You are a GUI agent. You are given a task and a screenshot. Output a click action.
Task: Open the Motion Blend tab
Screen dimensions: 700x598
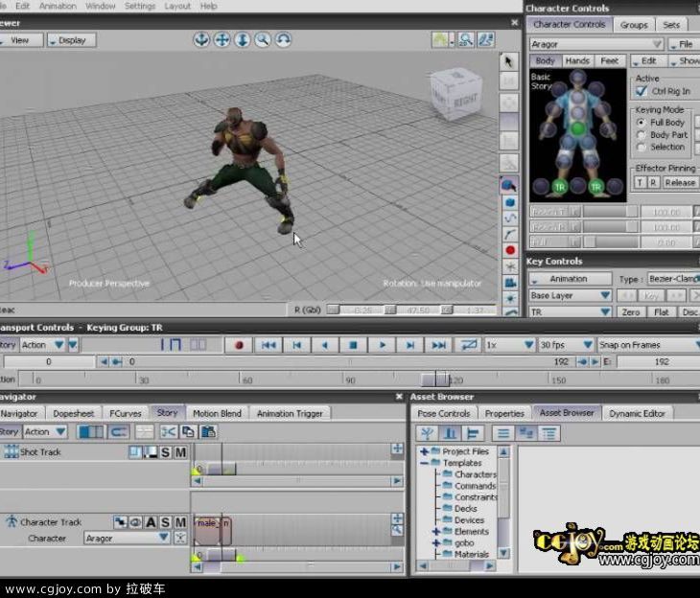click(217, 414)
